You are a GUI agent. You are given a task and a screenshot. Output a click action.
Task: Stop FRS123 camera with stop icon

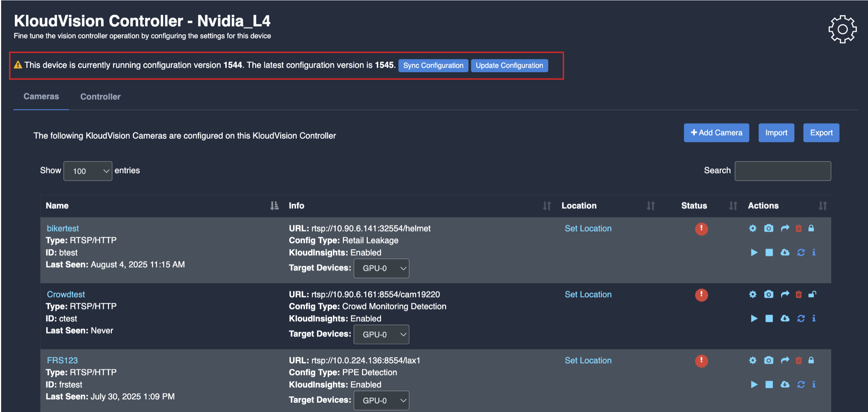point(769,384)
